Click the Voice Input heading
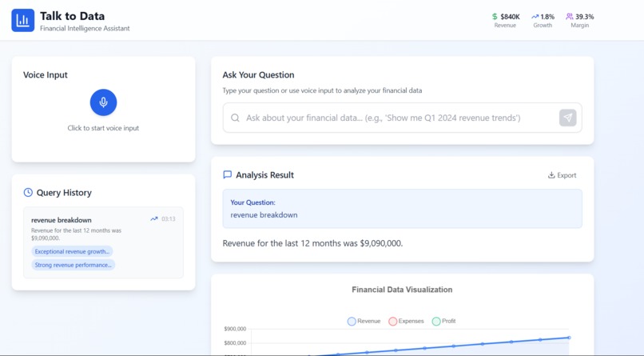 pyautogui.click(x=46, y=75)
